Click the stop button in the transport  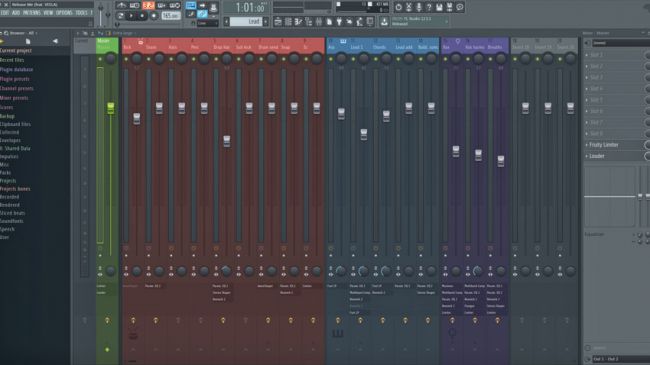point(142,16)
